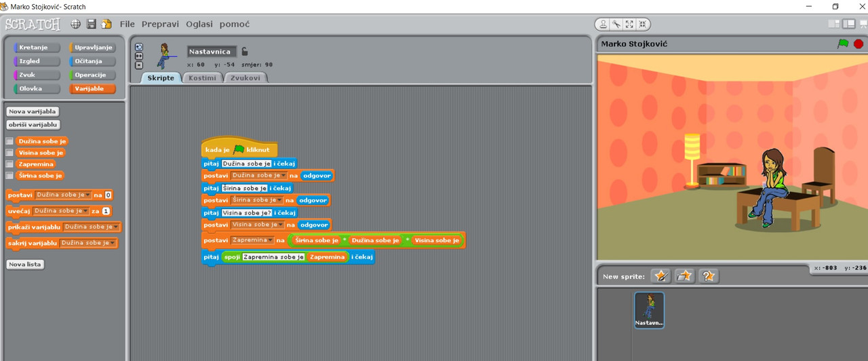Switch to the Zvukovi tab
This screenshot has height=361, width=868.
[x=246, y=77]
